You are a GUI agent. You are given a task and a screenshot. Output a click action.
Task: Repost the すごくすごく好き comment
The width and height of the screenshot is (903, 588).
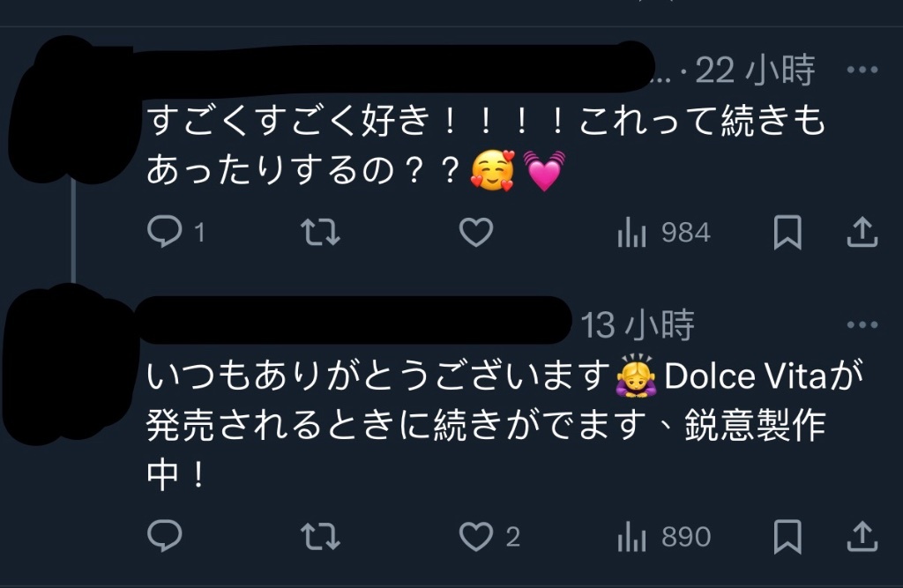tap(321, 232)
